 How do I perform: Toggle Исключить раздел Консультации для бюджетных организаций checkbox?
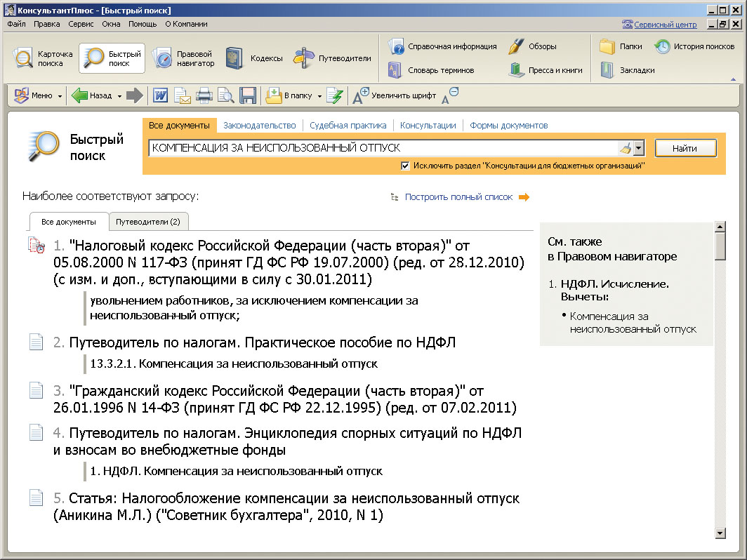click(405, 166)
